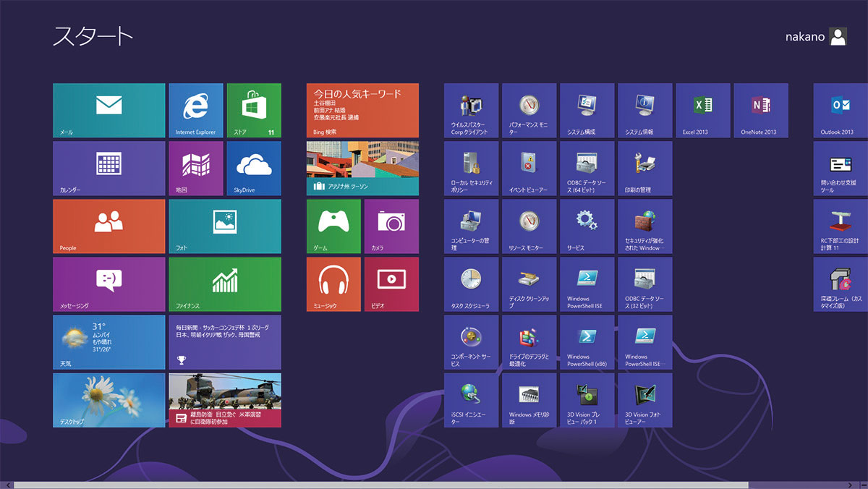Open リソース モニター tile
Screen dimensions: 868x489
pyautogui.click(x=529, y=226)
